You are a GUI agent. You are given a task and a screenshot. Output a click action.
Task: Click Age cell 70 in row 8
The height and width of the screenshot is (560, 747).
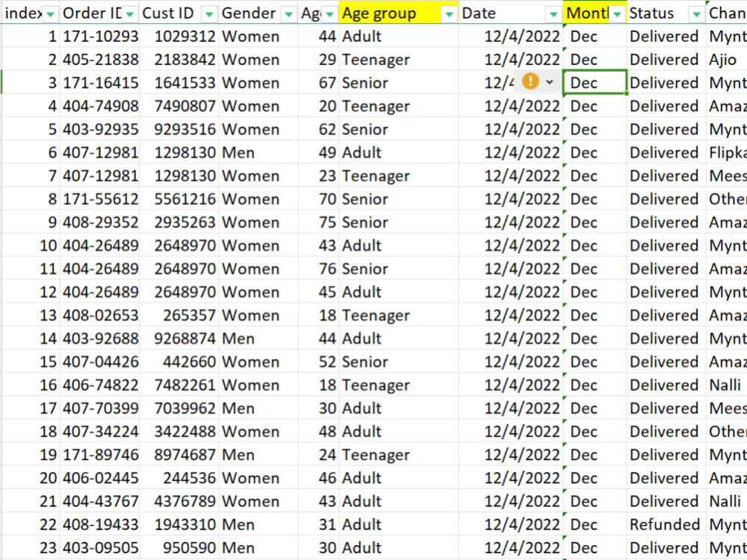(319, 199)
